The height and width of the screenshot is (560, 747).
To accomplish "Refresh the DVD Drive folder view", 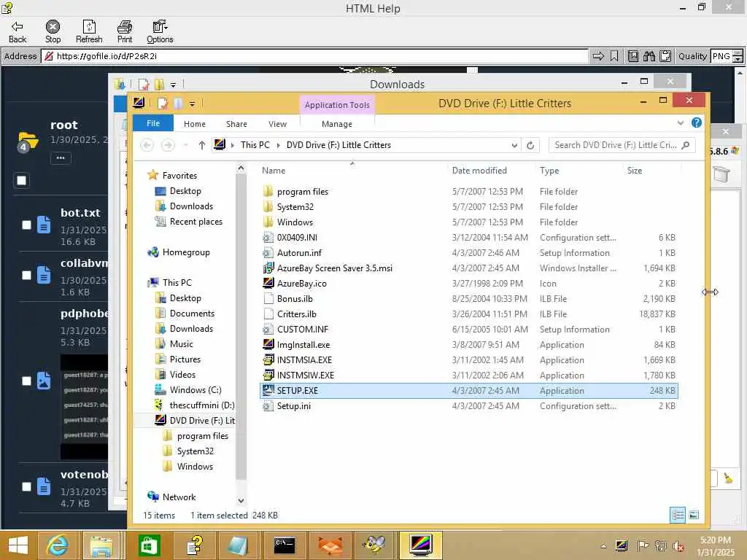I will tap(530, 145).
